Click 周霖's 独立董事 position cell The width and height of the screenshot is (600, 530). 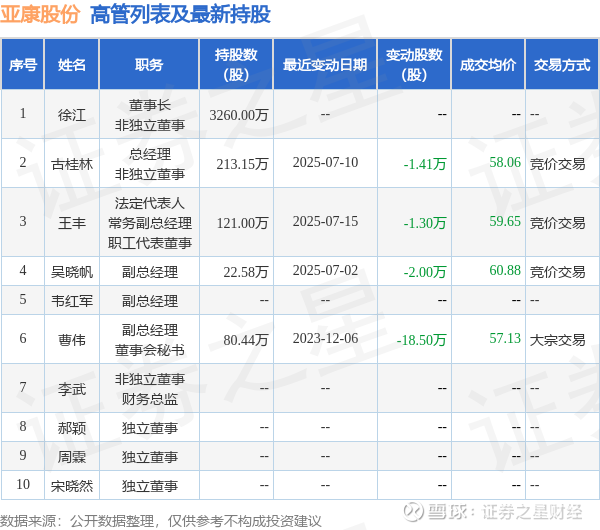coord(150,457)
